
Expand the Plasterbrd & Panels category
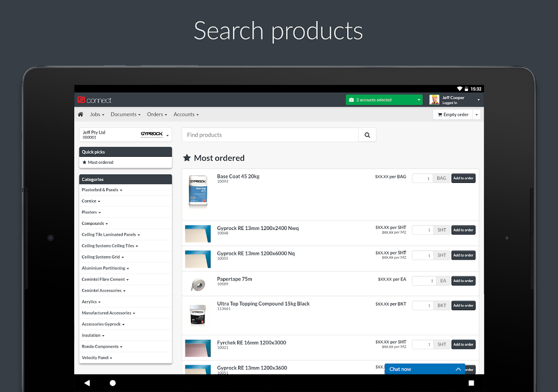126,190
